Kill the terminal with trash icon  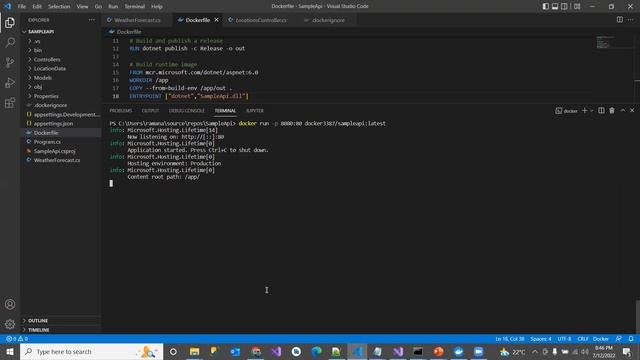tap(612, 111)
